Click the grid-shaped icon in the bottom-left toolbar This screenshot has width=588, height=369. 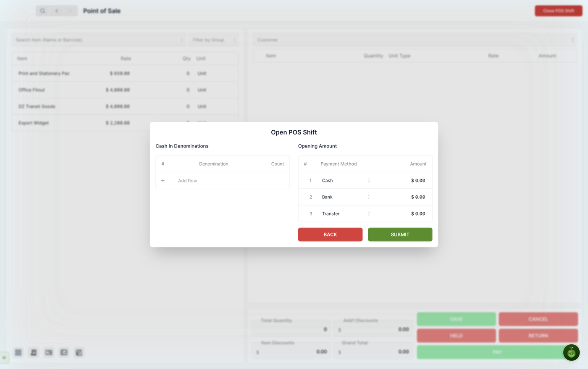(x=18, y=353)
